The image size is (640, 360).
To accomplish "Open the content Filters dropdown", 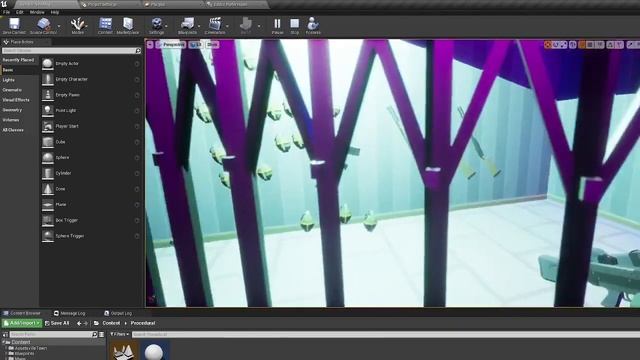I will pyautogui.click(x=119, y=334).
